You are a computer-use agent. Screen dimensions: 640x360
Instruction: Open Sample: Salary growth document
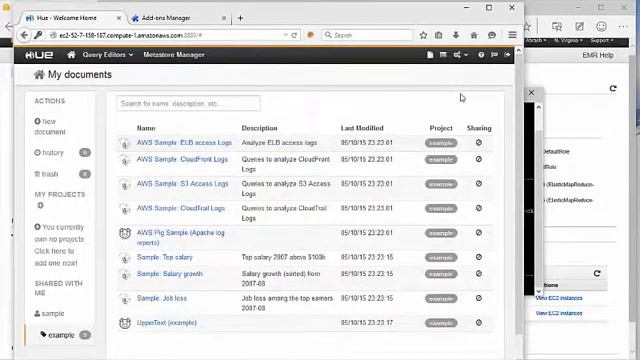(x=170, y=273)
